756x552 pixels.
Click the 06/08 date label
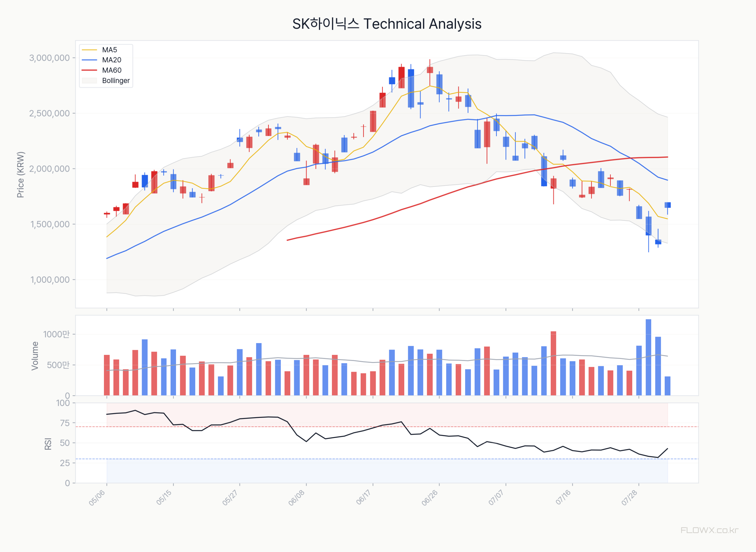coord(297,498)
